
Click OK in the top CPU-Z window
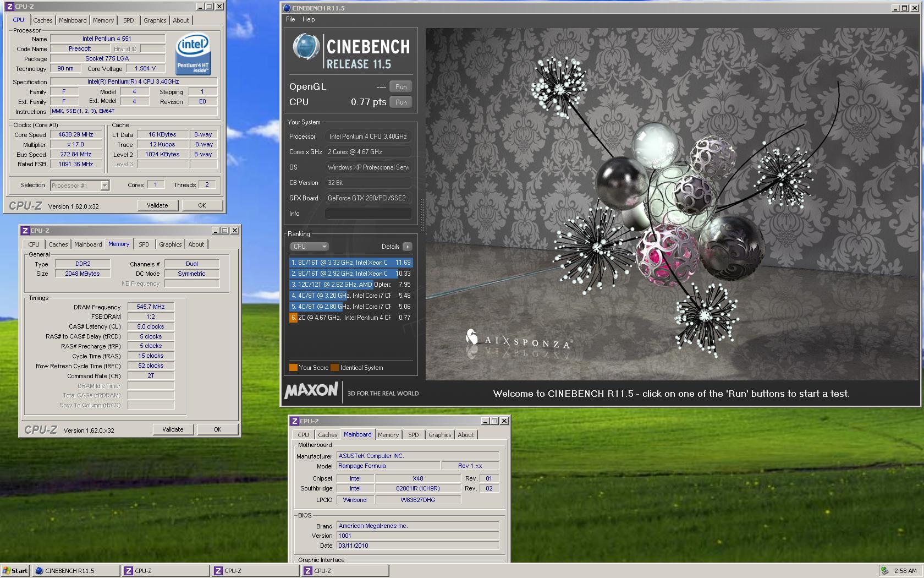coord(202,205)
